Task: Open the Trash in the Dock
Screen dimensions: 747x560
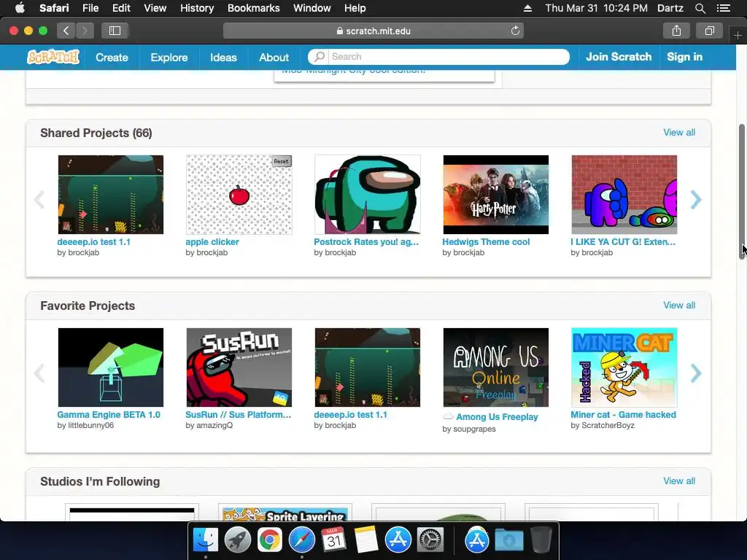Action: pyautogui.click(x=541, y=540)
